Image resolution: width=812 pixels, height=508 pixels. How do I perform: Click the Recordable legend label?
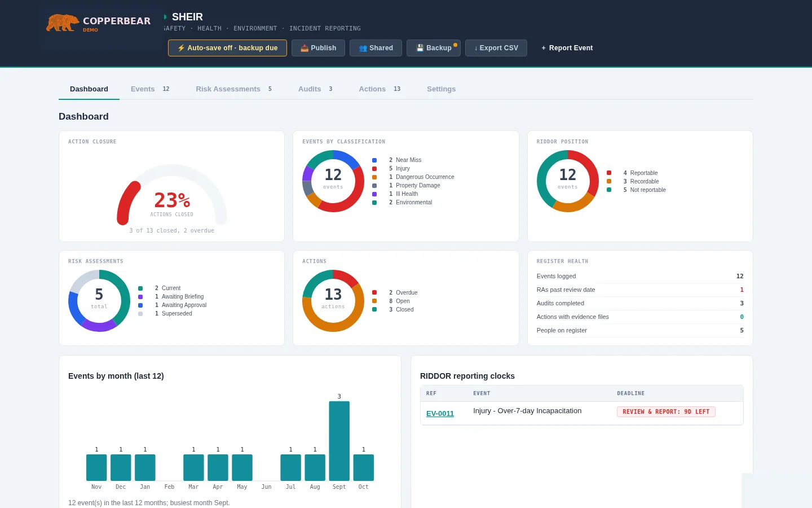pyautogui.click(x=645, y=182)
